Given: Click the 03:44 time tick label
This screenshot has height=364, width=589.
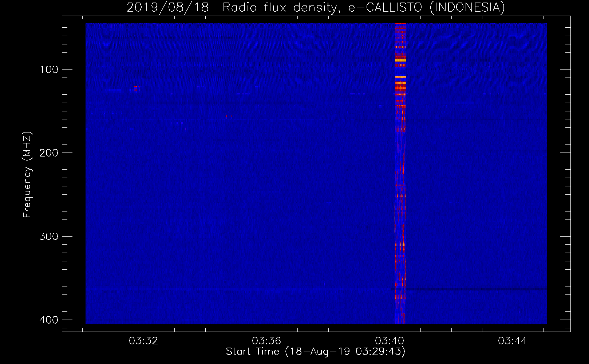Looking at the screenshot, I should pyautogui.click(x=513, y=341).
